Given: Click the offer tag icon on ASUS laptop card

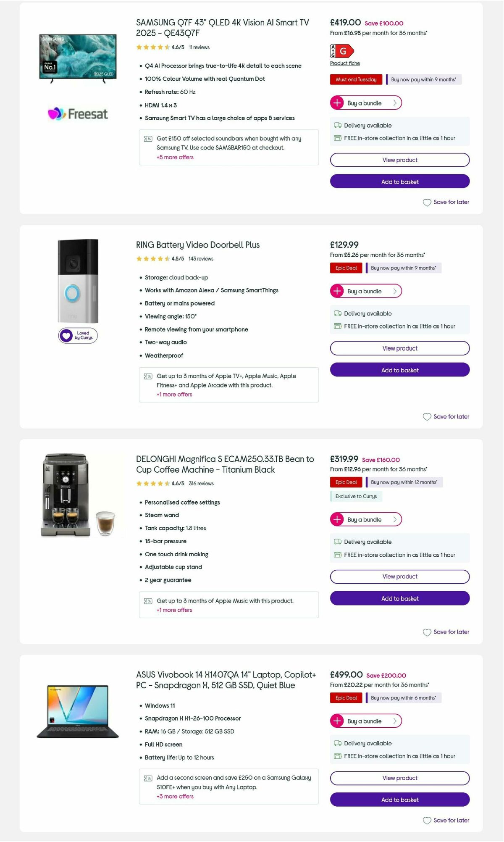Looking at the screenshot, I should point(147,778).
